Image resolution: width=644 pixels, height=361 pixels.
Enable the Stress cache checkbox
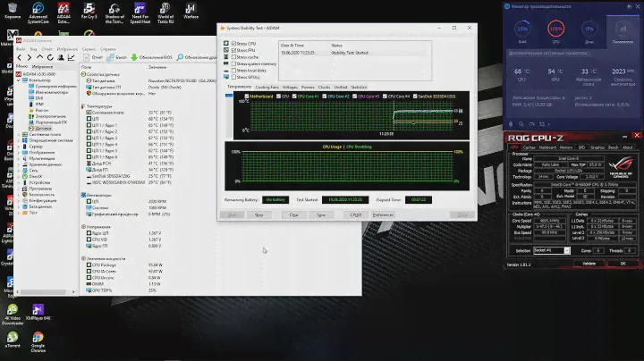click(x=234, y=56)
